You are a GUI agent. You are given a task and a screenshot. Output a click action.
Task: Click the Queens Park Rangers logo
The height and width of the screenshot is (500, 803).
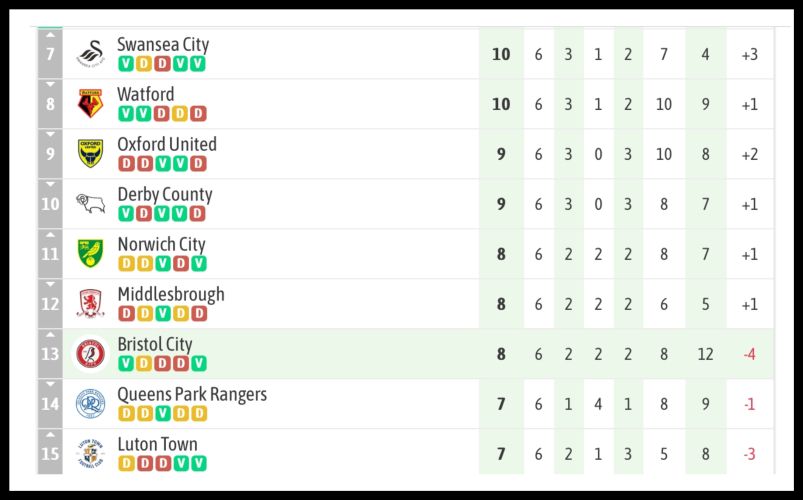[91, 404]
